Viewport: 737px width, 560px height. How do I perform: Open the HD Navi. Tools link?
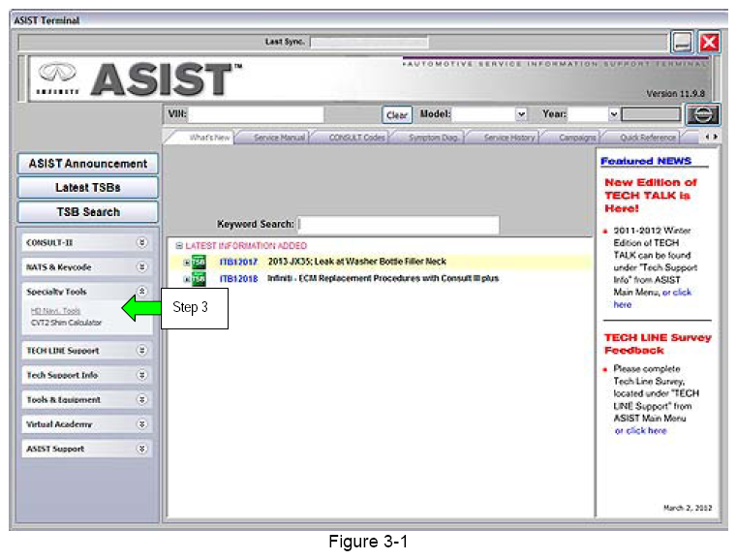[55, 311]
